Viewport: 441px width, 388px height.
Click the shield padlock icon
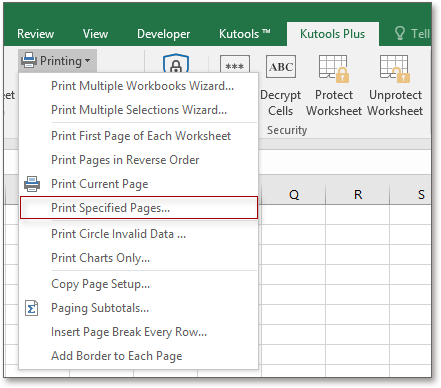(x=176, y=63)
